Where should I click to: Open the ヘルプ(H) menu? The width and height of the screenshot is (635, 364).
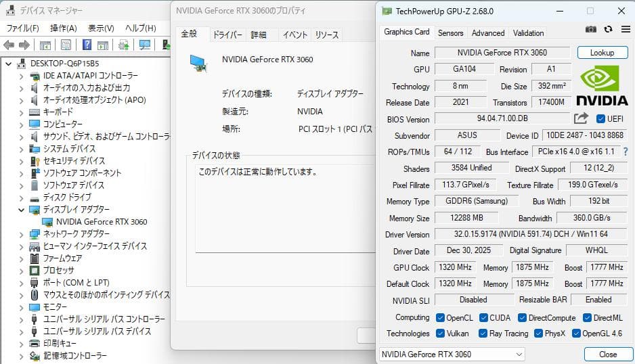141,28
